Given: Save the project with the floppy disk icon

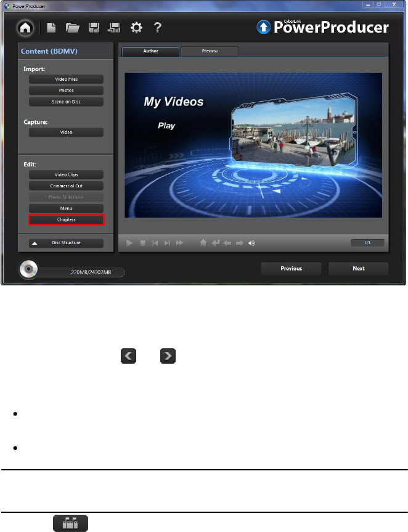Looking at the screenshot, I should click(94, 28).
